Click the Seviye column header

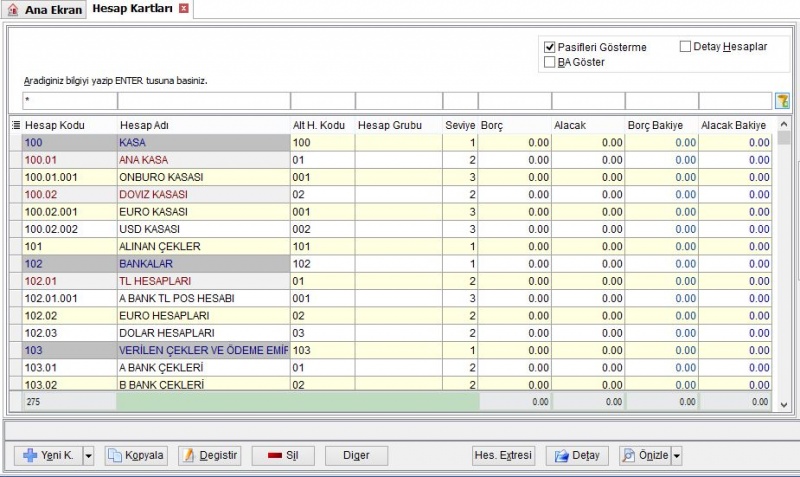[x=460, y=125]
